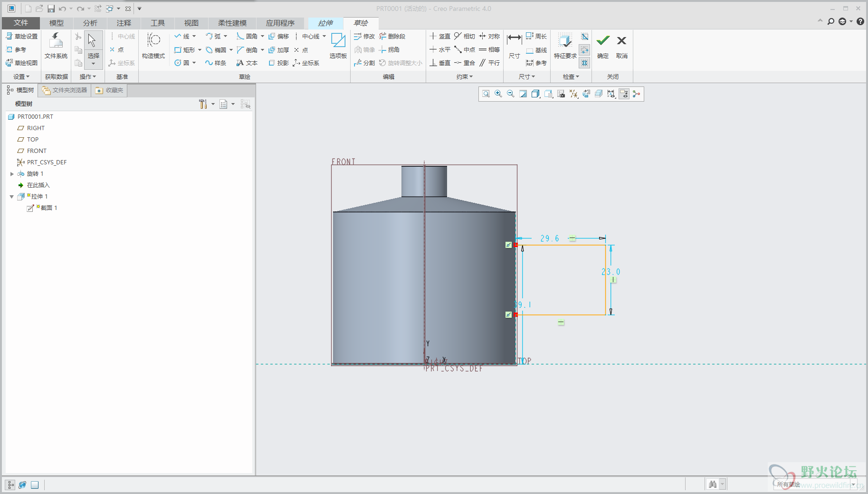The width and height of the screenshot is (868, 494).
Task: Toggle model tree display at bottom-left status bar
Action: pyautogui.click(x=10, y=485)
